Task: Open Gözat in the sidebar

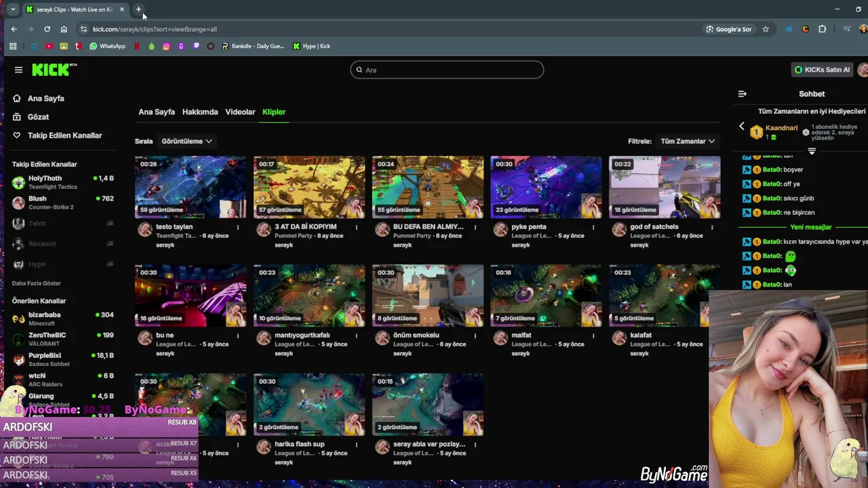Action: (31, 117)
